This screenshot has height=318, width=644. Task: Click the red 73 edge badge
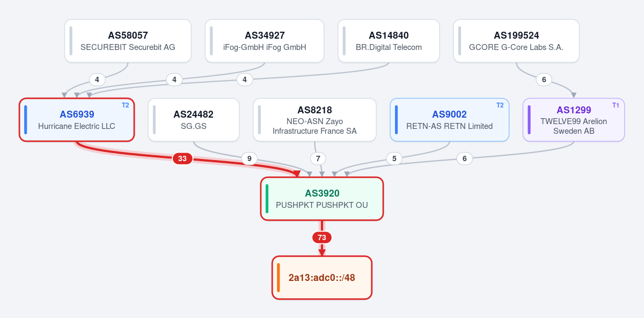(x=322, y=237)
